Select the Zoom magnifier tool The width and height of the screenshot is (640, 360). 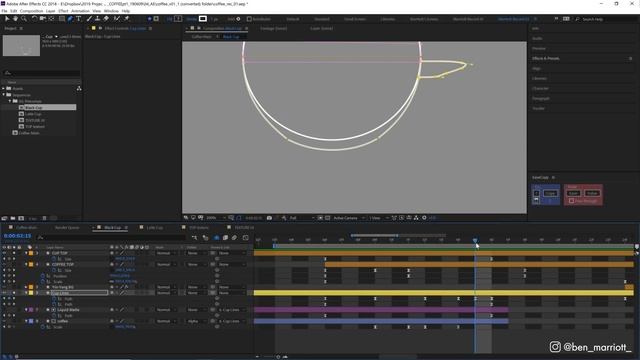(24, 19)
